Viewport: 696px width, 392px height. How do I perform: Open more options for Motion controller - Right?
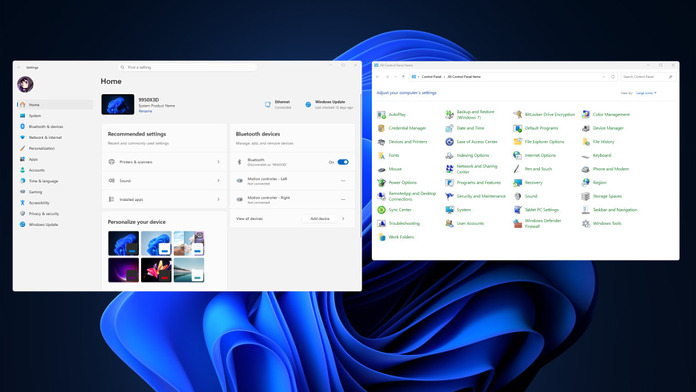(x=343, y=200)
